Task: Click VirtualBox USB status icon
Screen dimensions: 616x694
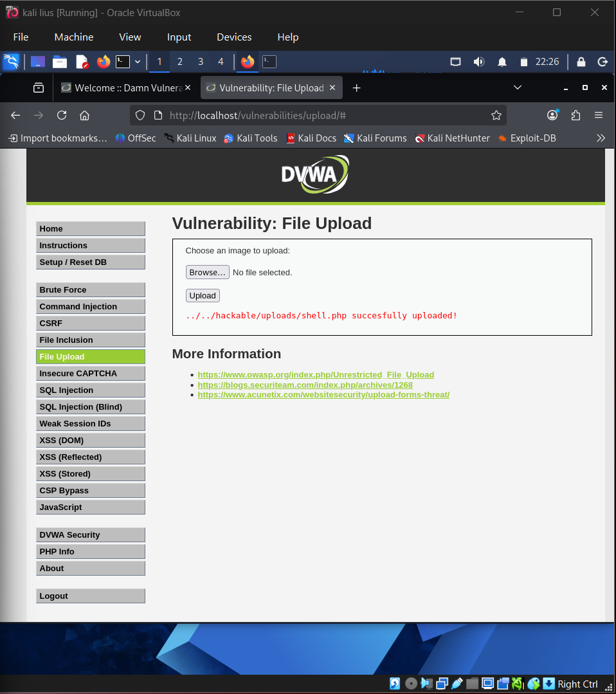Action: coord(457,684)
